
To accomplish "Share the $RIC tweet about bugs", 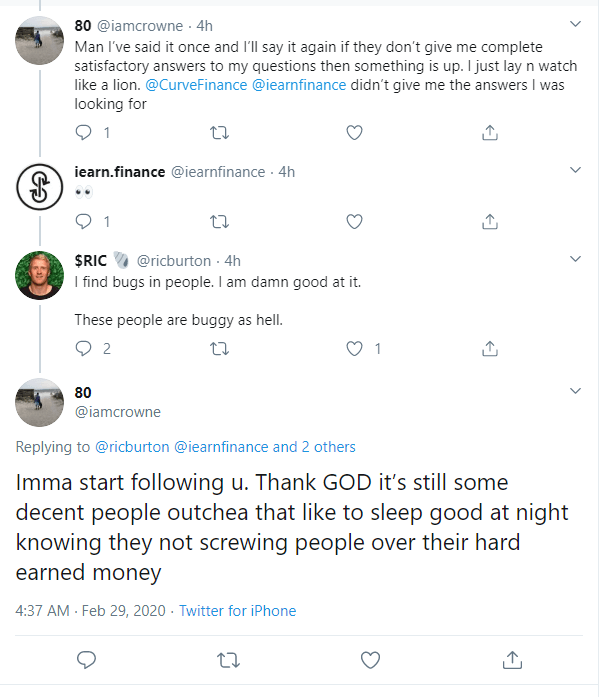I will [x=490, y=348].
